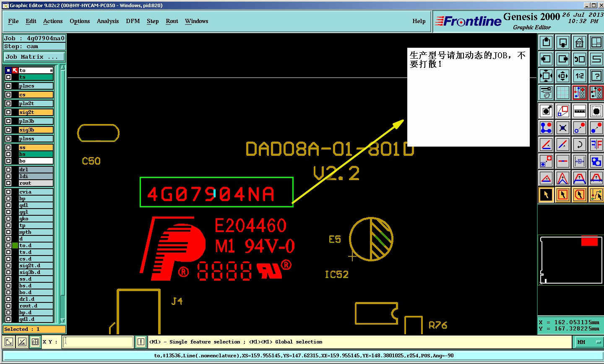Toggle display checkbox for layer drl

8,170
